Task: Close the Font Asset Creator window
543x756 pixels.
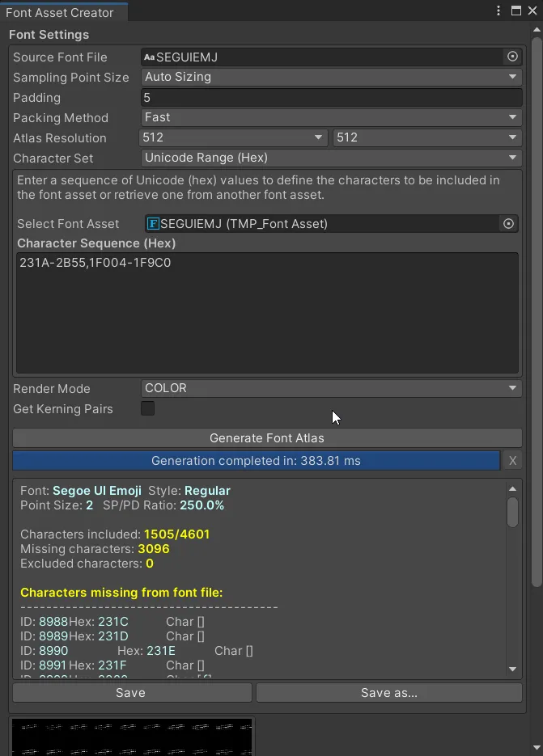Action: tap(532, 11)
